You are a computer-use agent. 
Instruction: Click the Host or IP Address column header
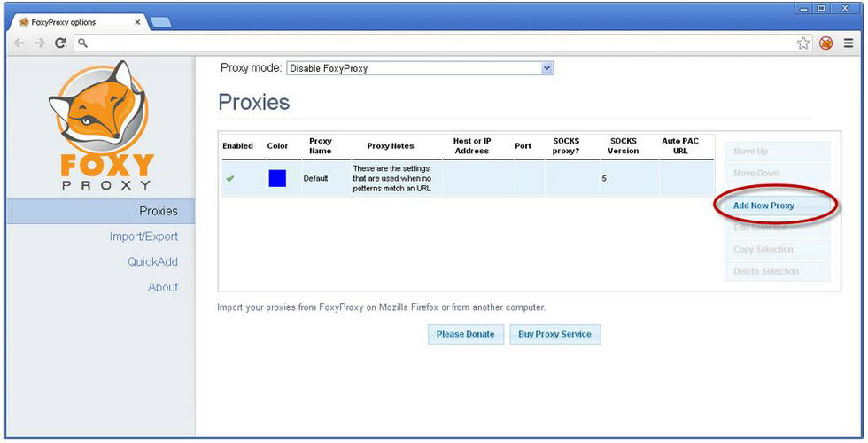tap(472, 145)
